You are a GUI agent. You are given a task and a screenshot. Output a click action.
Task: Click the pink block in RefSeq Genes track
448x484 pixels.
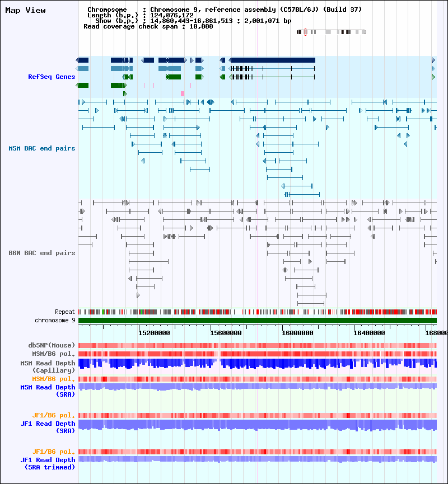pyautogui.click(x=183, y=93)
